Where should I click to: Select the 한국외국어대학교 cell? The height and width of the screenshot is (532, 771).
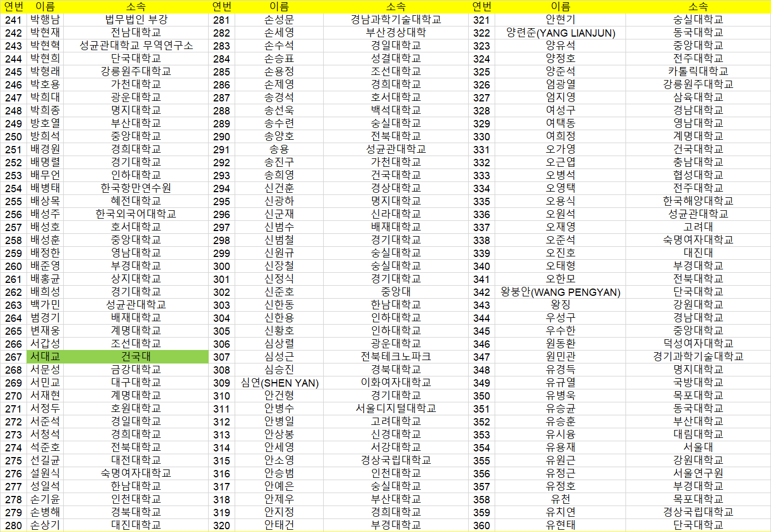[x=136, y=214]
